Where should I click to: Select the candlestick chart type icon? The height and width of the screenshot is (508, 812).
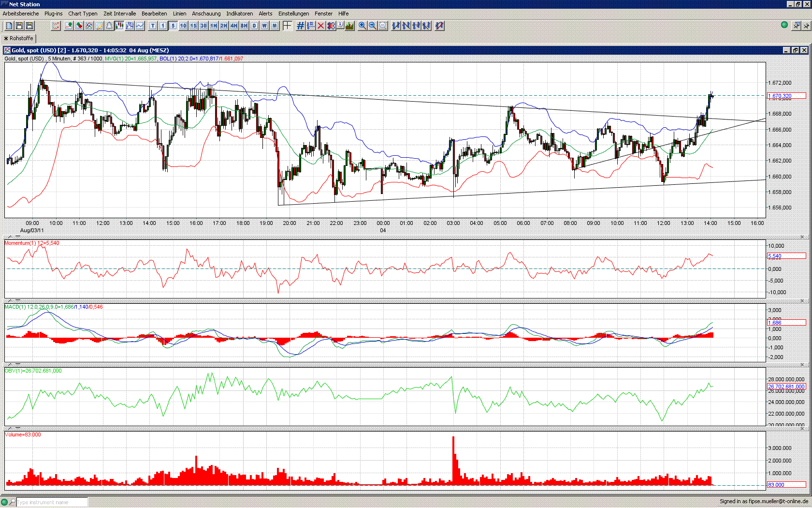119,26
